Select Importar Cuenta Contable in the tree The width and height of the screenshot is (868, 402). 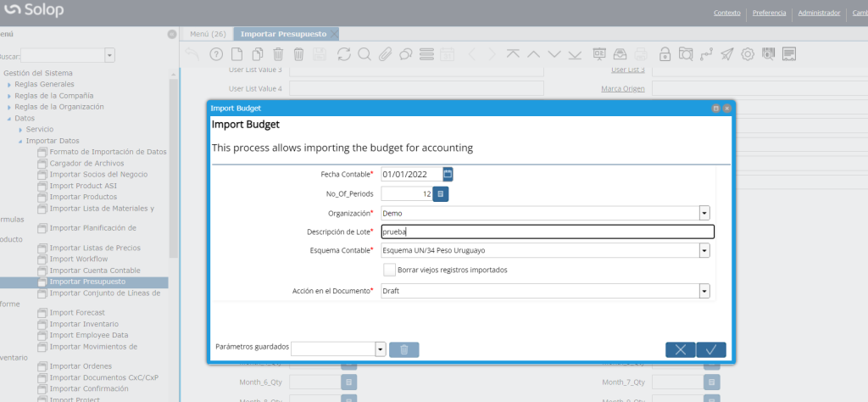[x=95, y=271]
